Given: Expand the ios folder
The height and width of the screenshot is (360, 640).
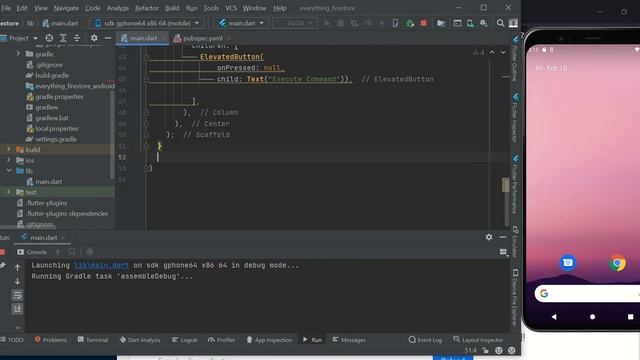Looking at the screenshot, I should tap(9, 160).
